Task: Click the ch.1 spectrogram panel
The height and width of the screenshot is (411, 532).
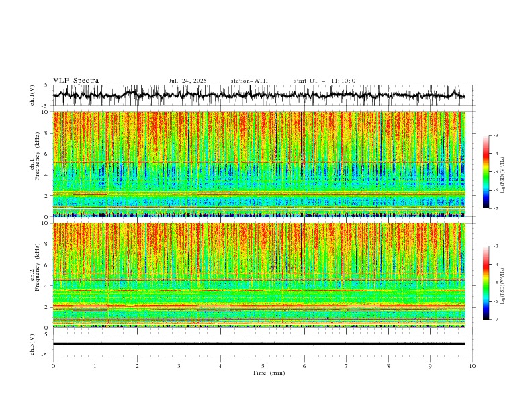Action: pos(259,164)
